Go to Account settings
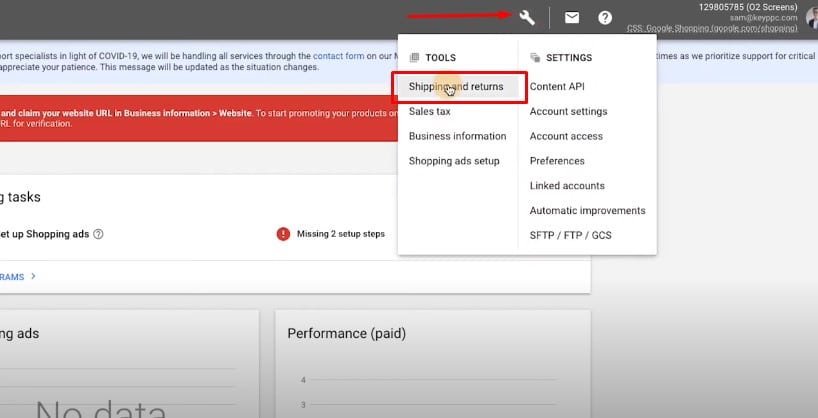Viewport: 818px width, 418px height. [x=568, y=111]
